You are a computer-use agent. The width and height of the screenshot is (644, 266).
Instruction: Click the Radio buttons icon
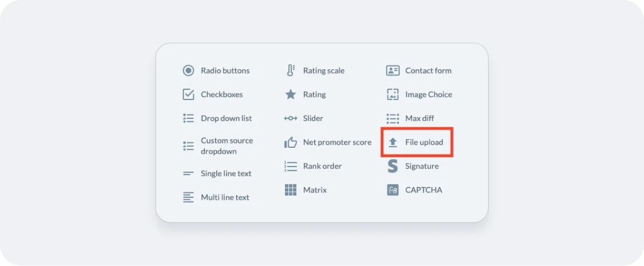(188, 70)
